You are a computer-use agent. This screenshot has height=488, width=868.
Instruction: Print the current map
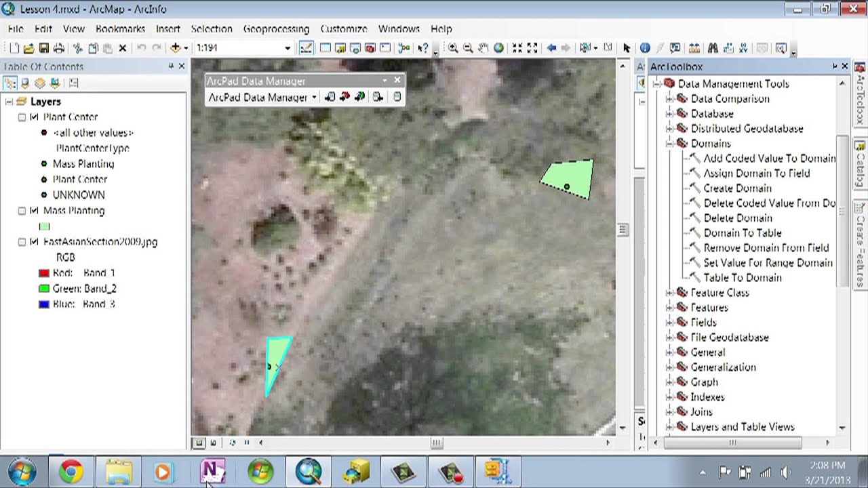coord(59,48)
